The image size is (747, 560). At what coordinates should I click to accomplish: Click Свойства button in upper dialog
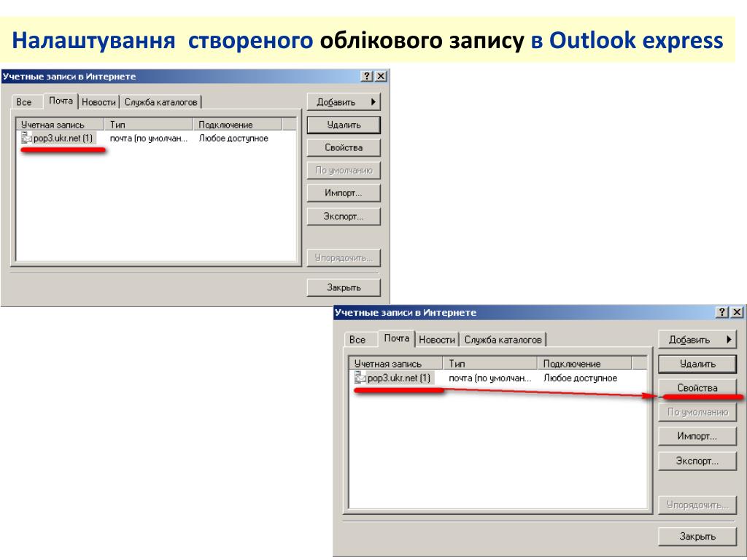pyautogui.click(x=344, y=147)
